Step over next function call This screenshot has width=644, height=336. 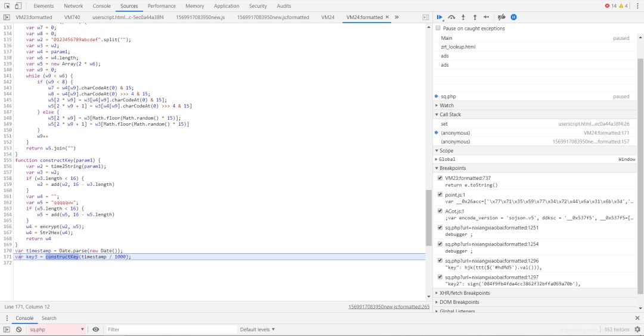452,17
